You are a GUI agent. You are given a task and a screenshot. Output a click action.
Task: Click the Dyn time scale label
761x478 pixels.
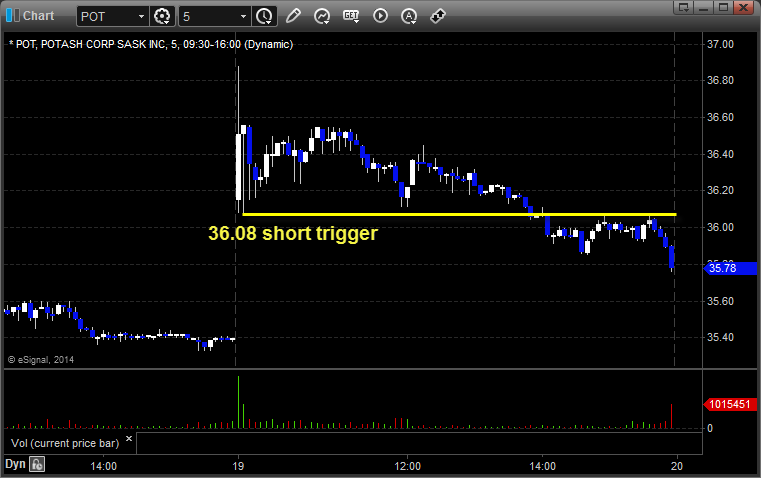[15, 464]
